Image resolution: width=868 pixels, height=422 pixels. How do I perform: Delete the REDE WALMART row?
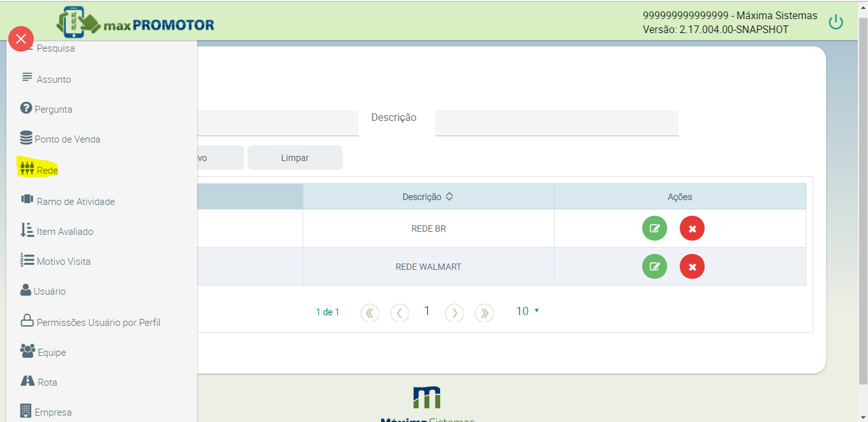[x=692, y=267]
